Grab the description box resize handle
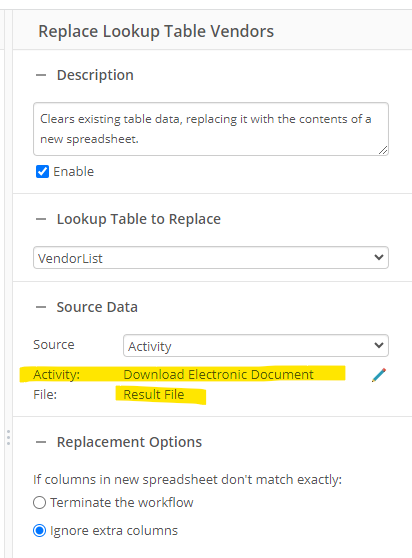Image resolution: width=412 pixels, height=558 pixels. tap(383, 151)
